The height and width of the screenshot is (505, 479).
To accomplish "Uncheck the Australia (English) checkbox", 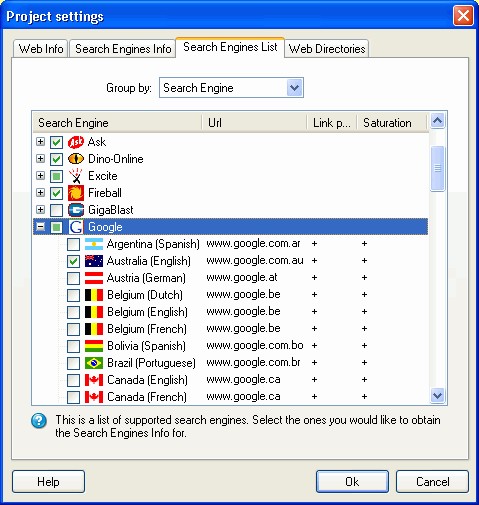I will click(x=73, y=261).
